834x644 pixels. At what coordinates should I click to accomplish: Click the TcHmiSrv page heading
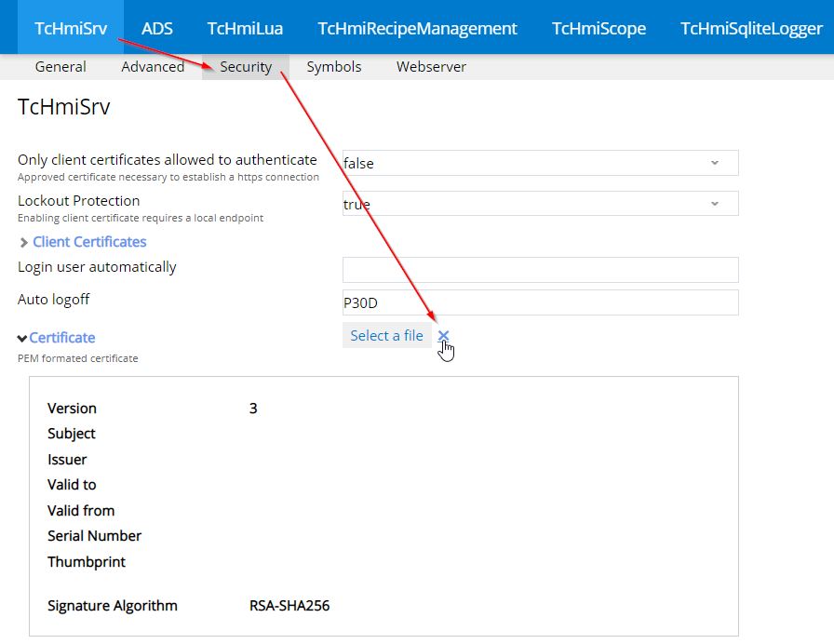click(64, 107)
